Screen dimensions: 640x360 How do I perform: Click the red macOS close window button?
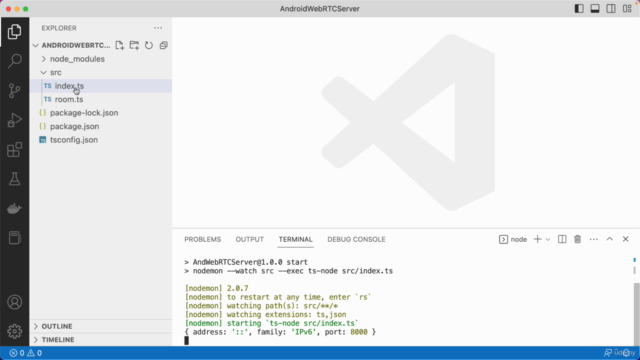coord(9,9)
